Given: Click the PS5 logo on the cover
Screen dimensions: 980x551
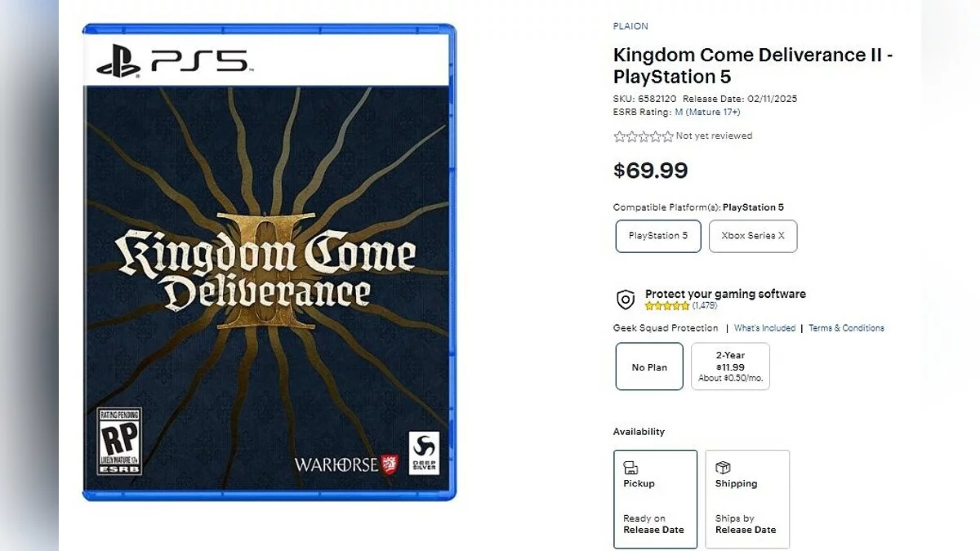Looking at the screenshot, I should [x=171, y=61].
